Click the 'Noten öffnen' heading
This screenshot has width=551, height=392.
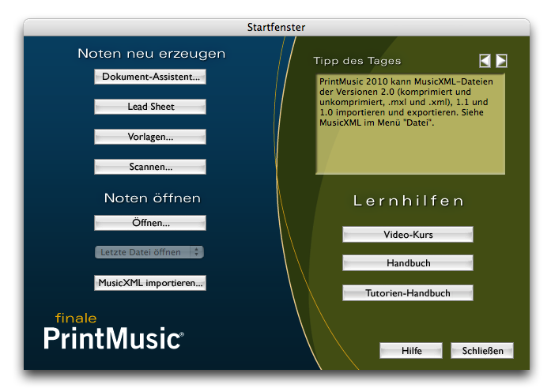pos(152,198)
